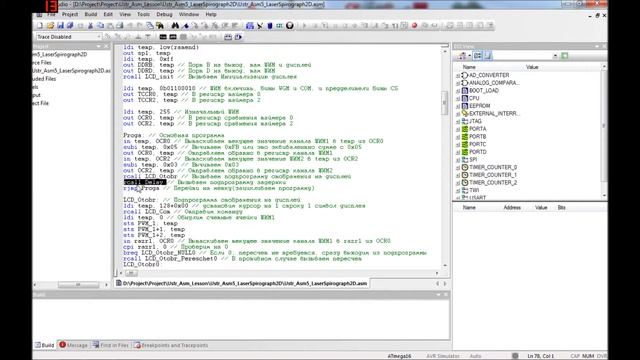Switch to Breakpoints and Tracepoints tab
This screenshot has height=360, width=640.
(171, 345)
